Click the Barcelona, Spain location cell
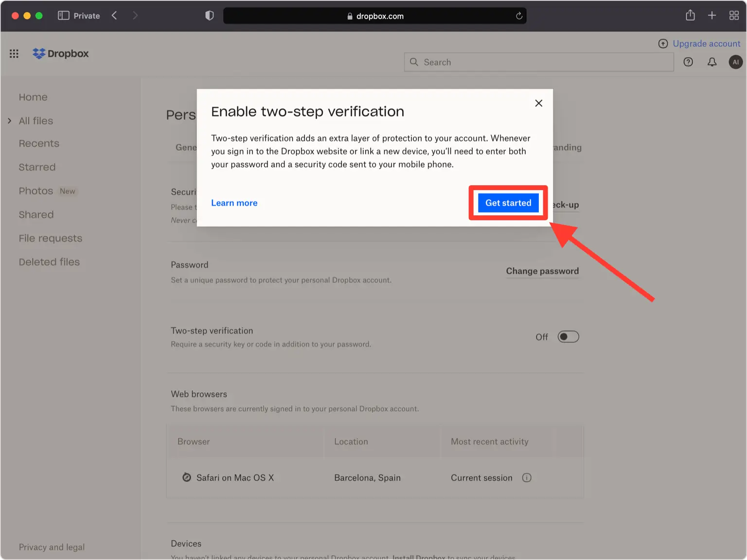 point(368,478)
